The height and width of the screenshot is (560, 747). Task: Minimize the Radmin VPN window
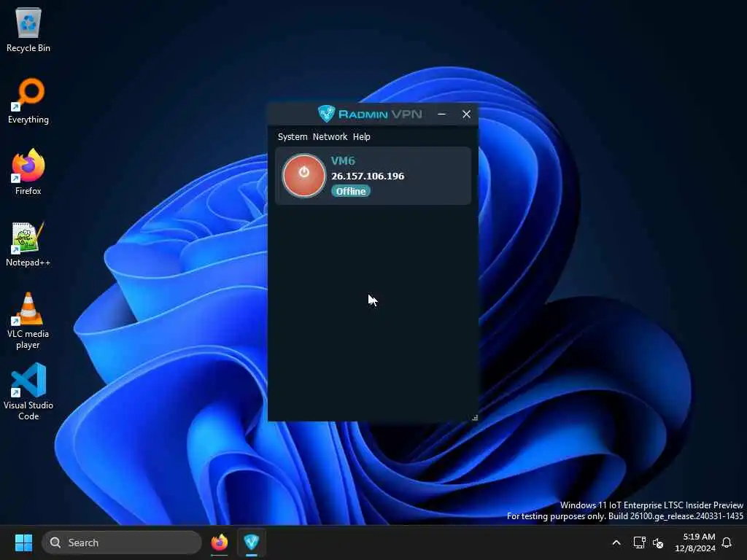pos(441,114)
